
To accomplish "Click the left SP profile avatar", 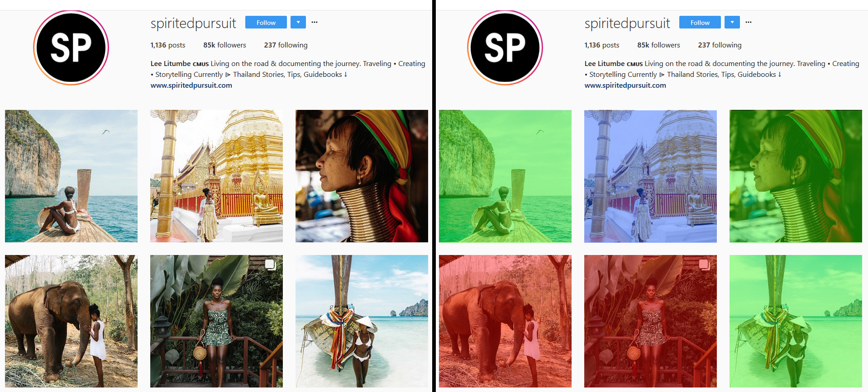I will (x=71, y=47).
